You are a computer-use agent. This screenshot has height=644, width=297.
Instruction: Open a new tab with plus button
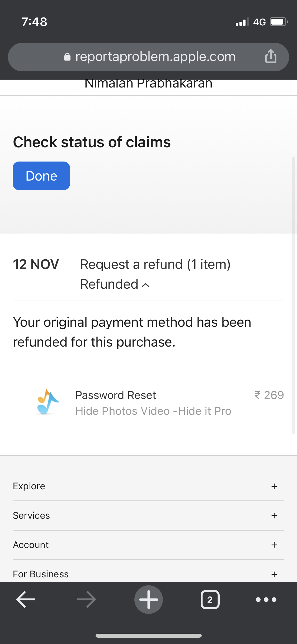coord(149,599)
